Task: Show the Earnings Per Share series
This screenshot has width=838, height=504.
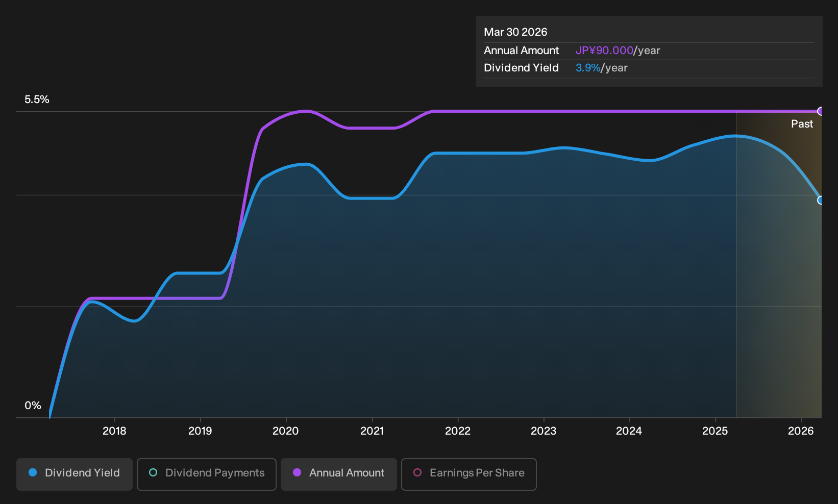Action: pyautogui.click(x=469, y=474)
